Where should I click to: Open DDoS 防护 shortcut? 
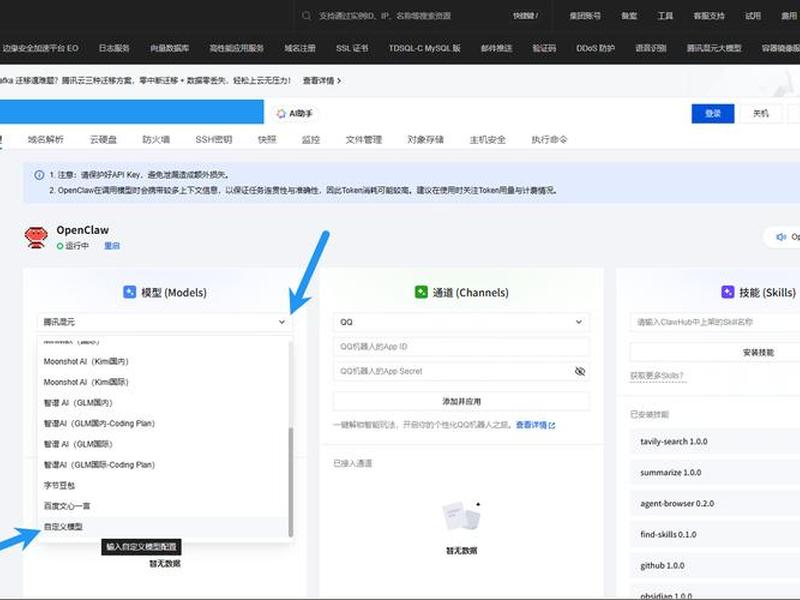coord(595,48)
